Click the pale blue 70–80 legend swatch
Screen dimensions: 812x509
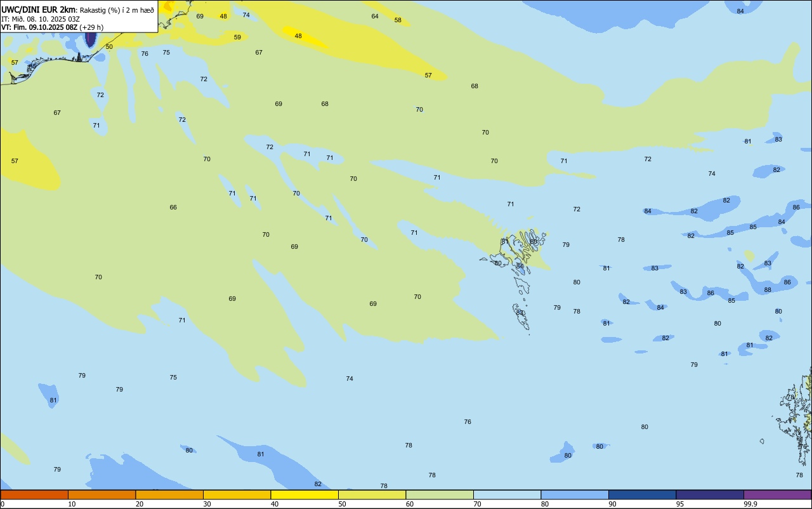(x=507, y=494)
